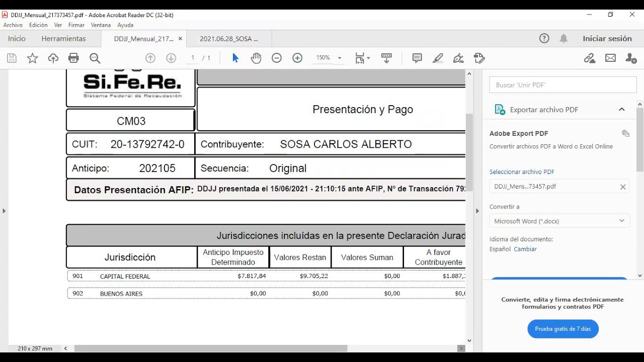Collapse the right tools pane arrow
This screenshot has height=362, width=644.
477,211
